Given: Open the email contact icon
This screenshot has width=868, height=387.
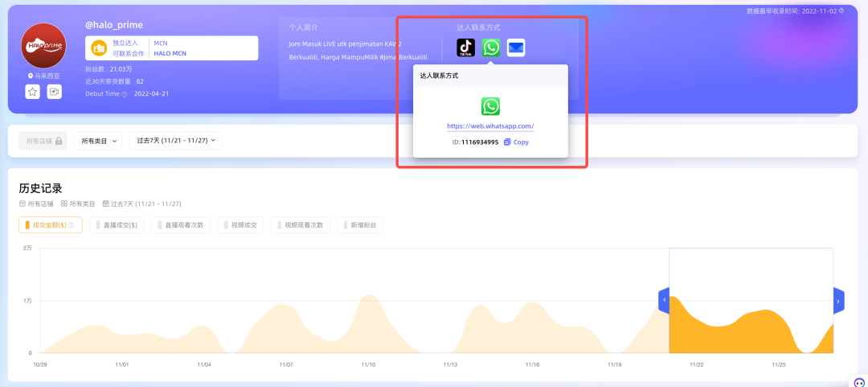Looking at the screenshot, I should pos(516,48).
